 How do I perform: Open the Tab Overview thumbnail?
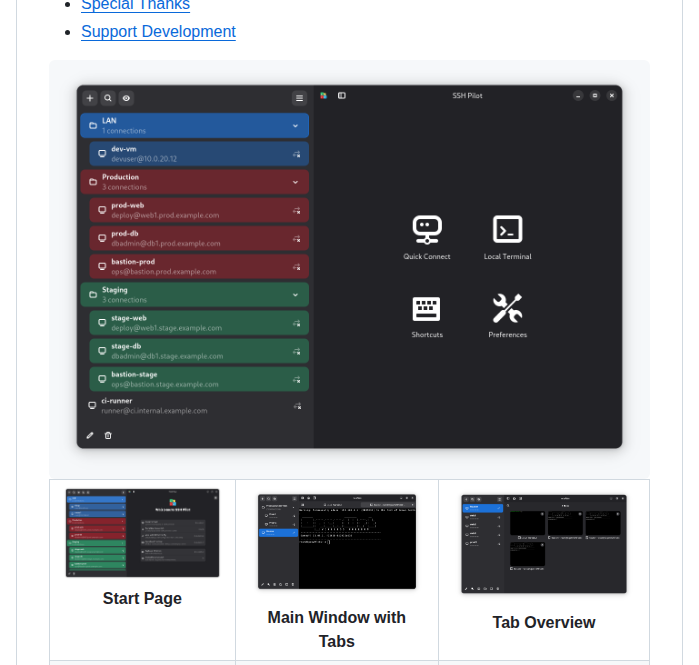coord(544,544)
